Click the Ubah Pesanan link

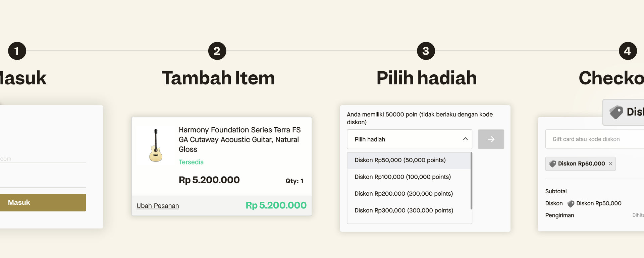point(158,206)
